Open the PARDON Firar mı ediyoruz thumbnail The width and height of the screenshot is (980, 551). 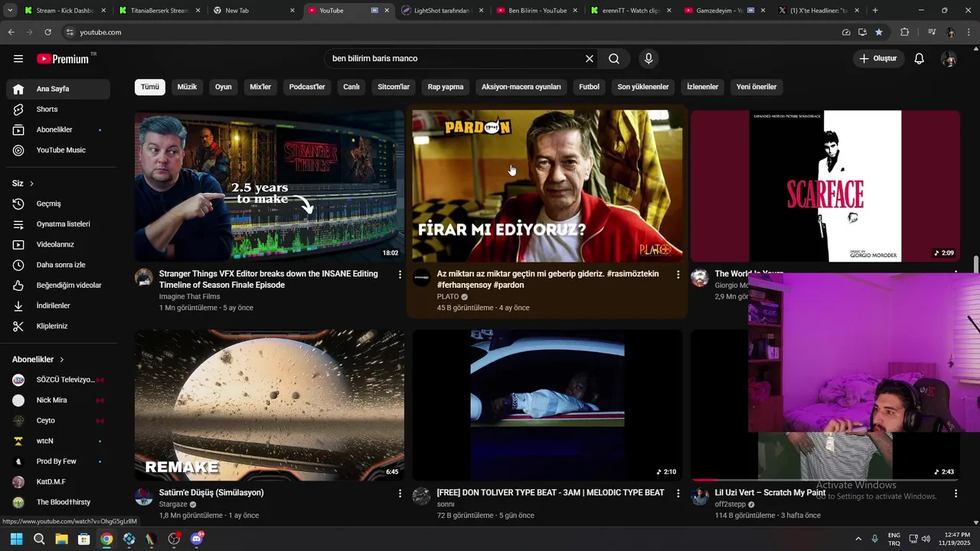tap(547, 186)
